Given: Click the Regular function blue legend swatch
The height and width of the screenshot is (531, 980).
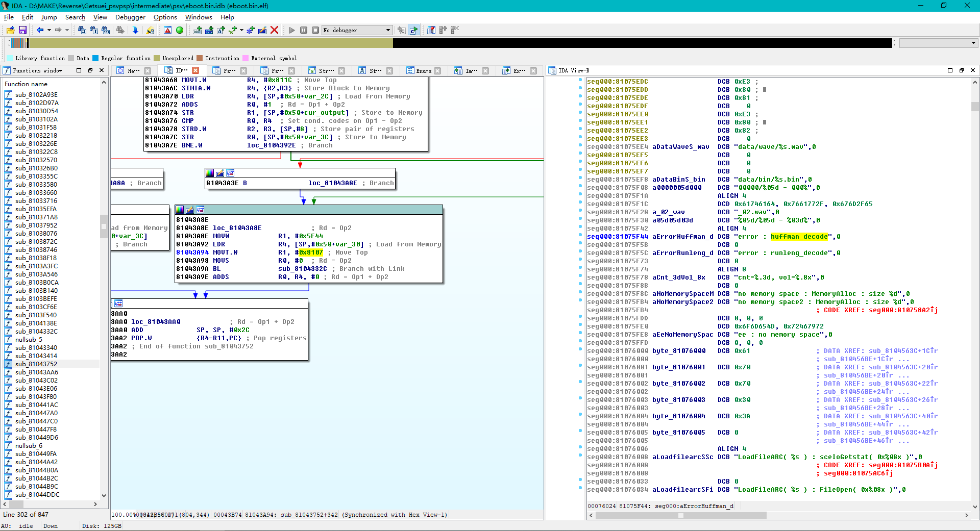Looking at the screenshot, I should pos(95,58).
